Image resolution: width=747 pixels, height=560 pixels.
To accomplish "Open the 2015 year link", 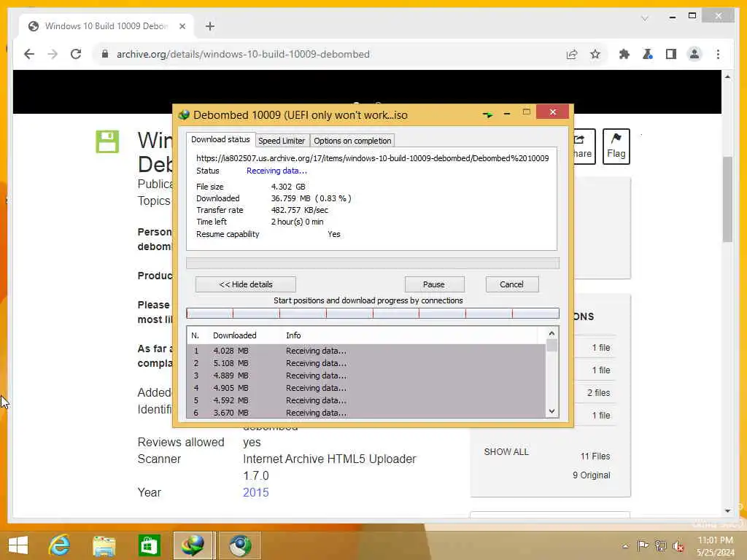I will coord(256,492).
